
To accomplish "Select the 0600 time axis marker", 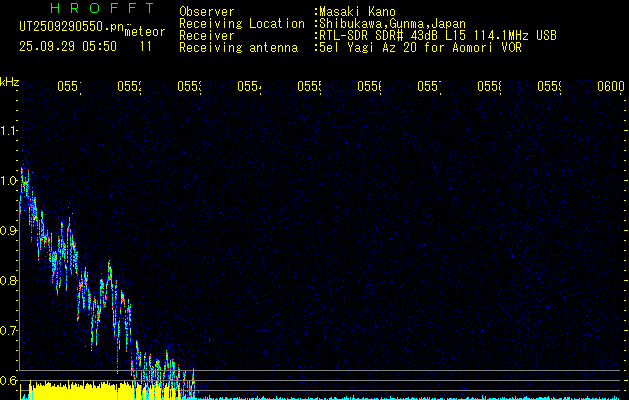I will click(610, 87).
